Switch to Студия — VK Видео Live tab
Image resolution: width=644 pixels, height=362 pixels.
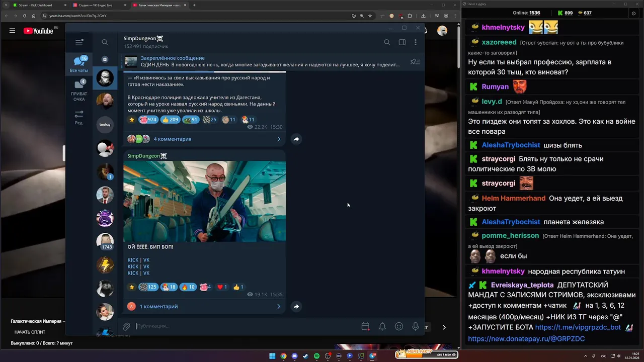[x=99, y=5]
